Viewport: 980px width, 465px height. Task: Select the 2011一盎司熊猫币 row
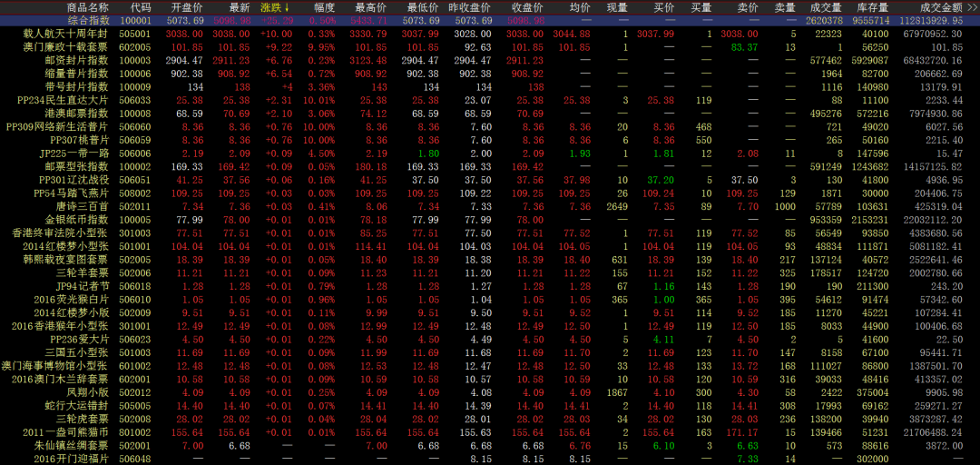(490, 431)
